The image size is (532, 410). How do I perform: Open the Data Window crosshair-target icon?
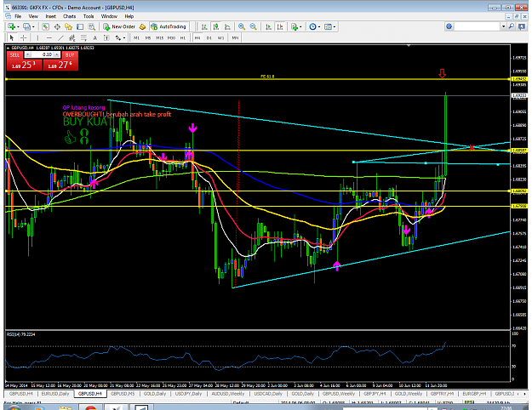[57, 26]
